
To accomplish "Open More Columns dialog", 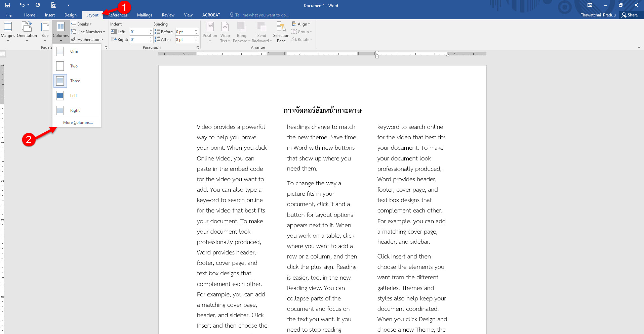I will click(x=78, y=123).
